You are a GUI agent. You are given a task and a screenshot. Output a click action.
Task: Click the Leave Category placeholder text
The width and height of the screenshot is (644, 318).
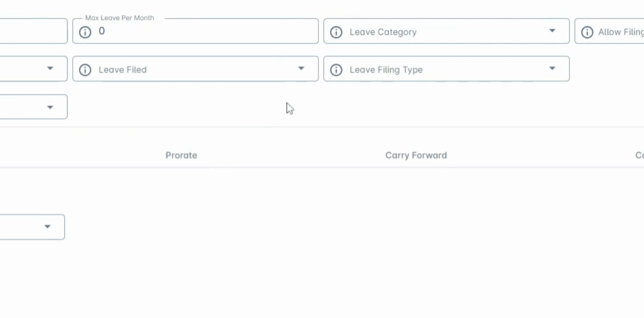(383, 32)
